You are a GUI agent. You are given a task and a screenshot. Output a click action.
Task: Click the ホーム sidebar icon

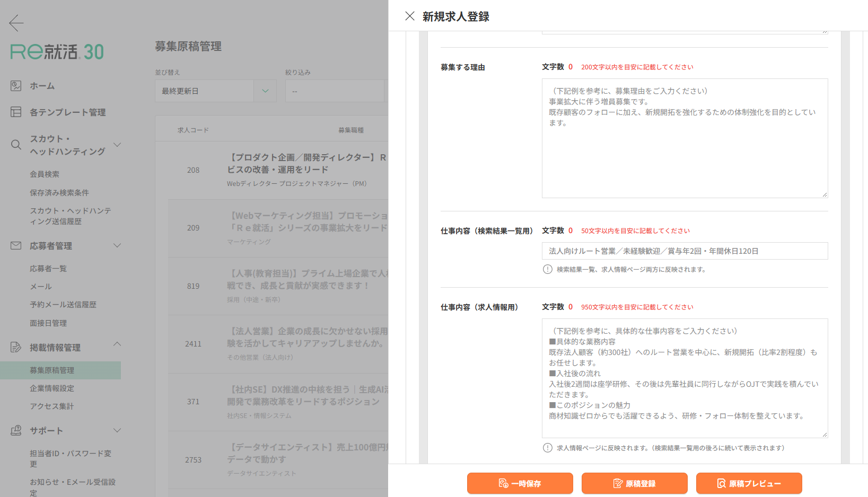point(16,85)
